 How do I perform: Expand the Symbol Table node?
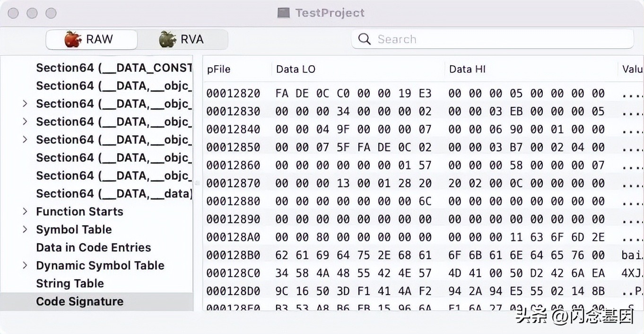pyautogui.click(x=25, y=229)
